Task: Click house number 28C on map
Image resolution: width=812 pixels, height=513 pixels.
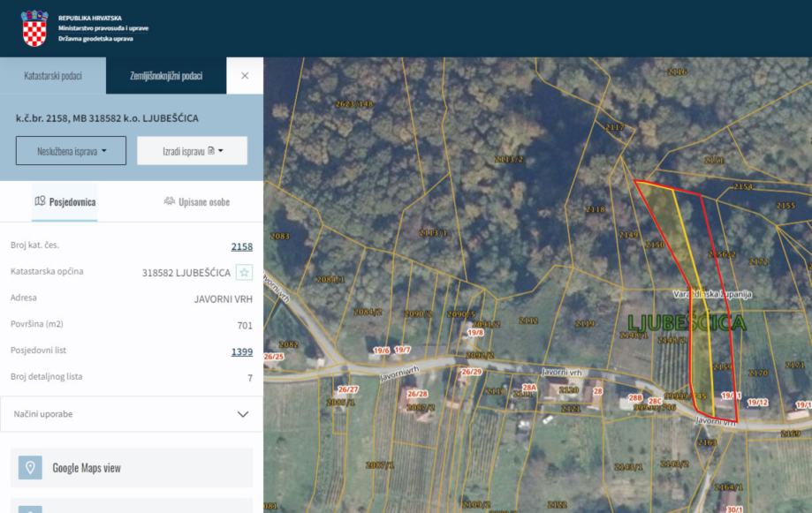Action: [655, 401]
